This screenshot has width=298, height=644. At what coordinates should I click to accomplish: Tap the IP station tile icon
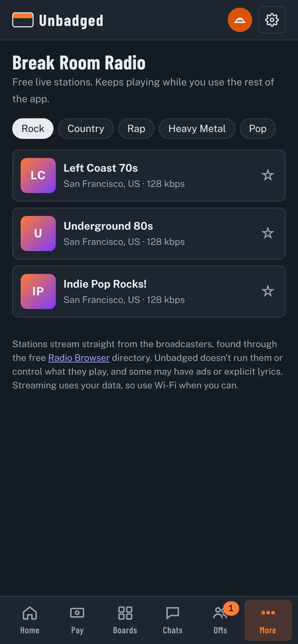click(38, 291)
